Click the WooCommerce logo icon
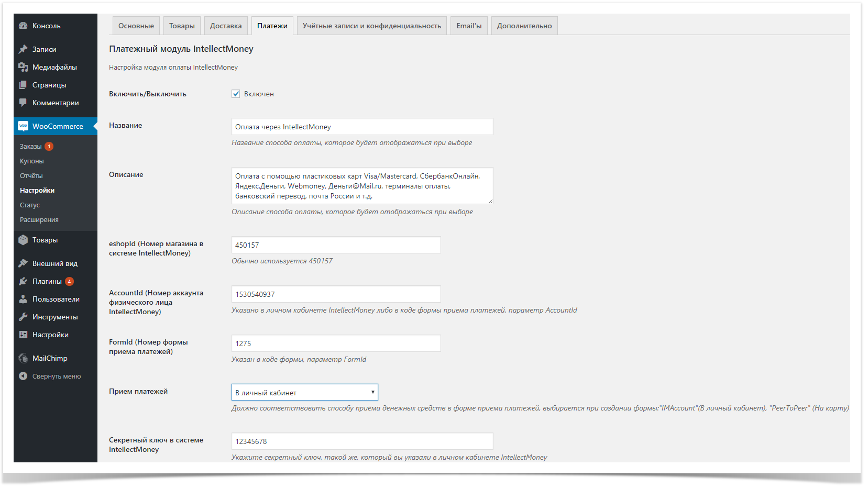 point(23,126)
